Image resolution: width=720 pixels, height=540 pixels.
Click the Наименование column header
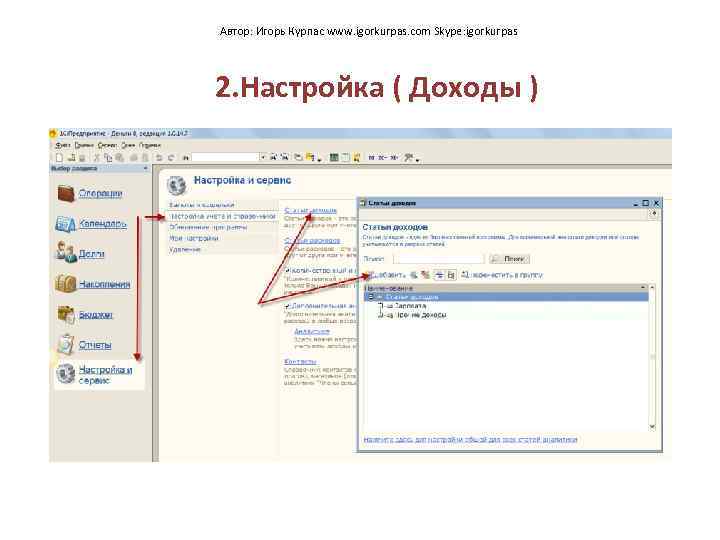tap(504, 288)
